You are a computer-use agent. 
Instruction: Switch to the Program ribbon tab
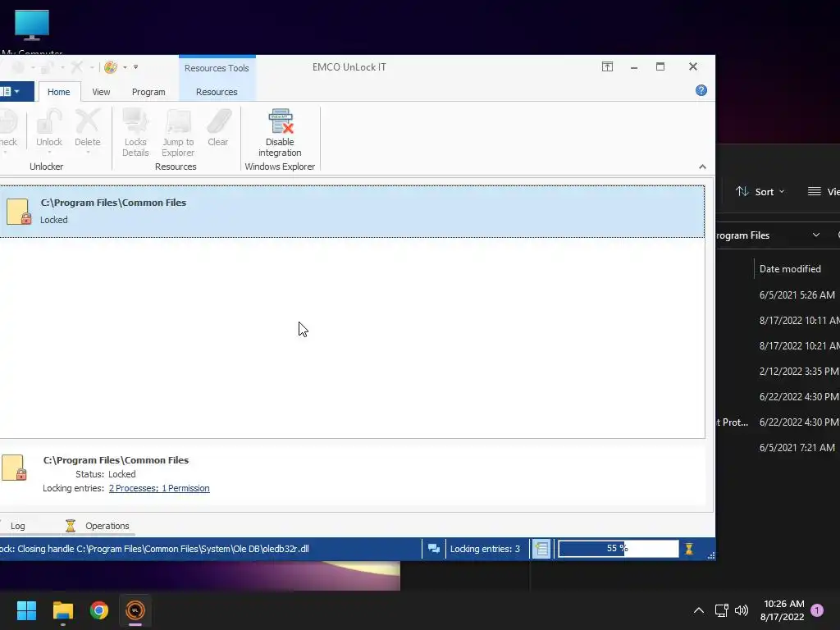pos(148,92)
